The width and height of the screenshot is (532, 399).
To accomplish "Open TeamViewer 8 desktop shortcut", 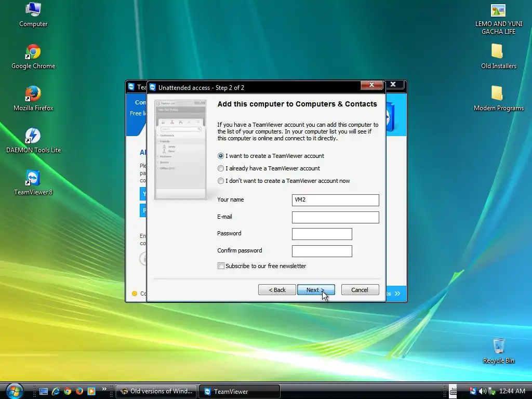I will 33,183.
